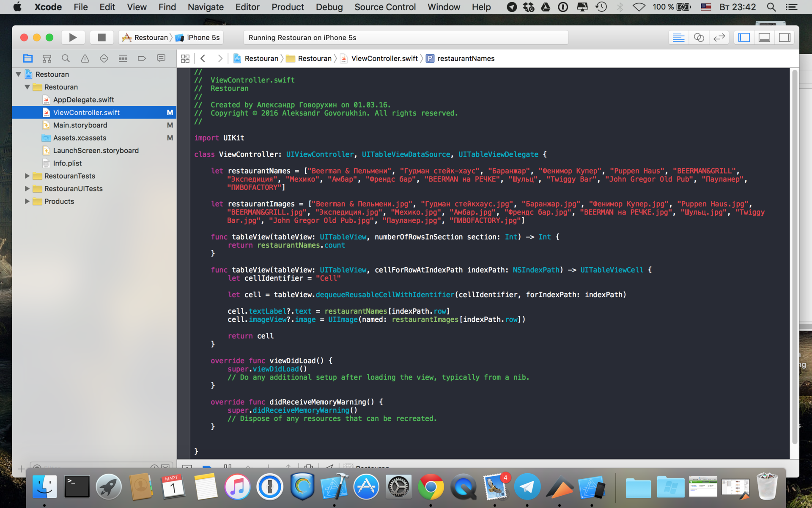Open the Breakpoint navigator
The height and width of the screenshot is (508, 812).
[x=142, y=58]
